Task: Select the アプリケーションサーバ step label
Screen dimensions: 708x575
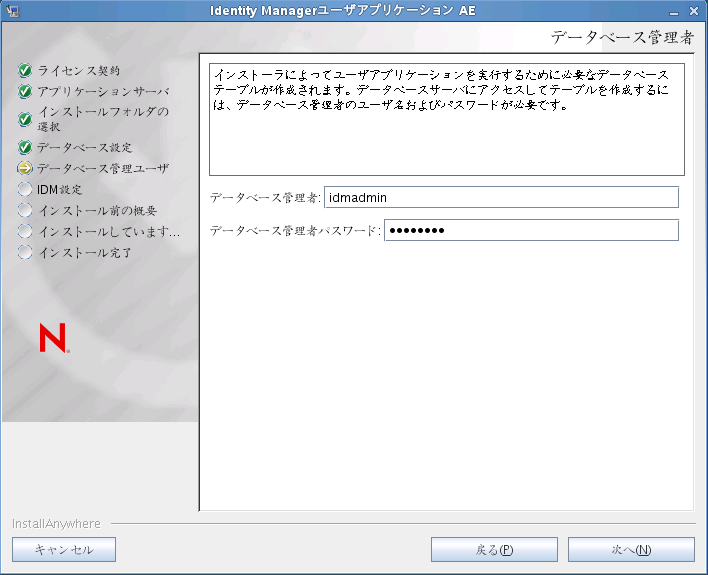Action: click(103, 92)
